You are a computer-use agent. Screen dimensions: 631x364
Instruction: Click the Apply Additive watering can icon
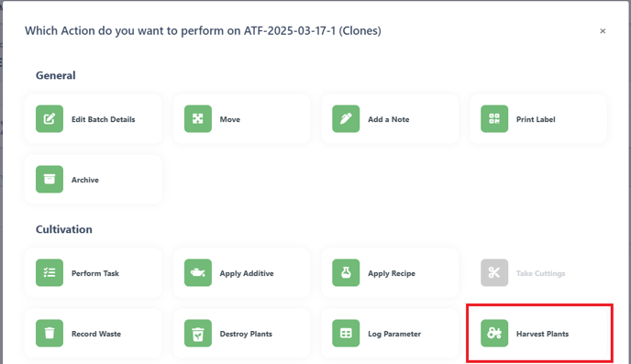pyautogui.click(x=198, y=272)
